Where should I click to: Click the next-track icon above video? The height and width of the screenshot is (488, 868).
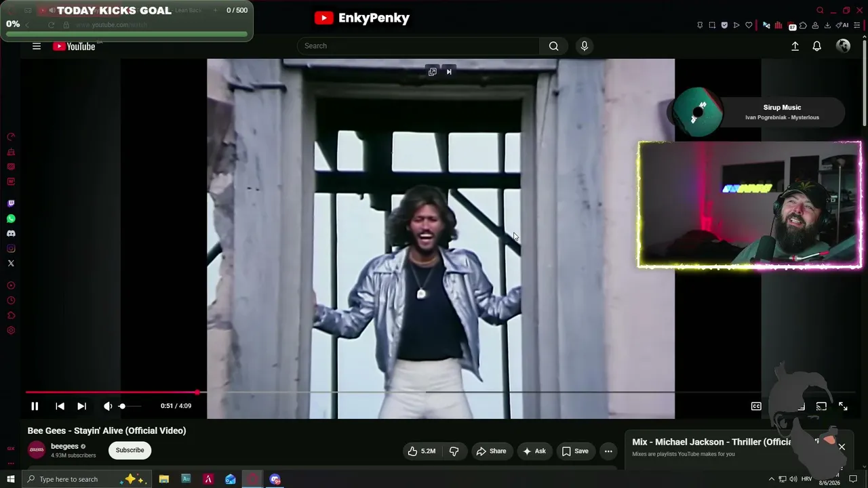(449, 72)
